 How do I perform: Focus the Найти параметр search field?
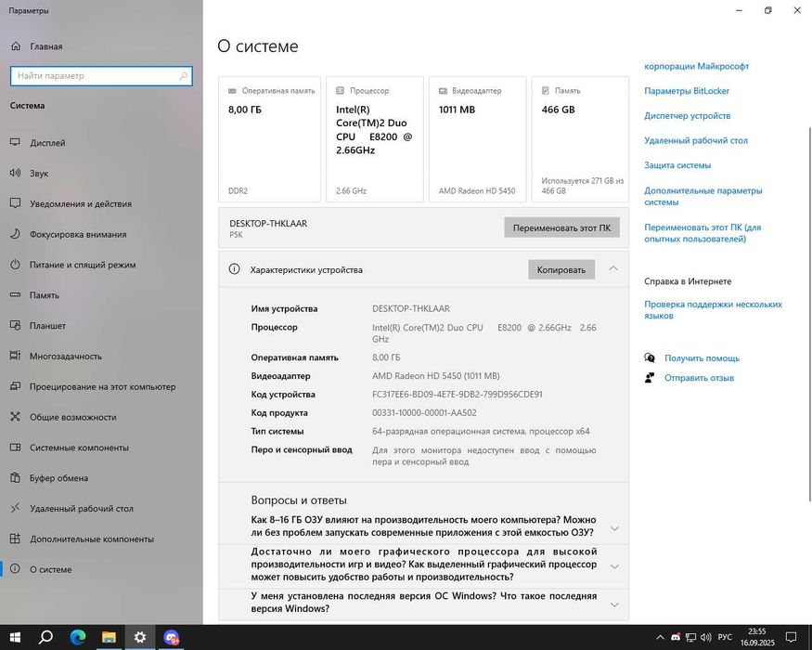[x=101, y=75]
